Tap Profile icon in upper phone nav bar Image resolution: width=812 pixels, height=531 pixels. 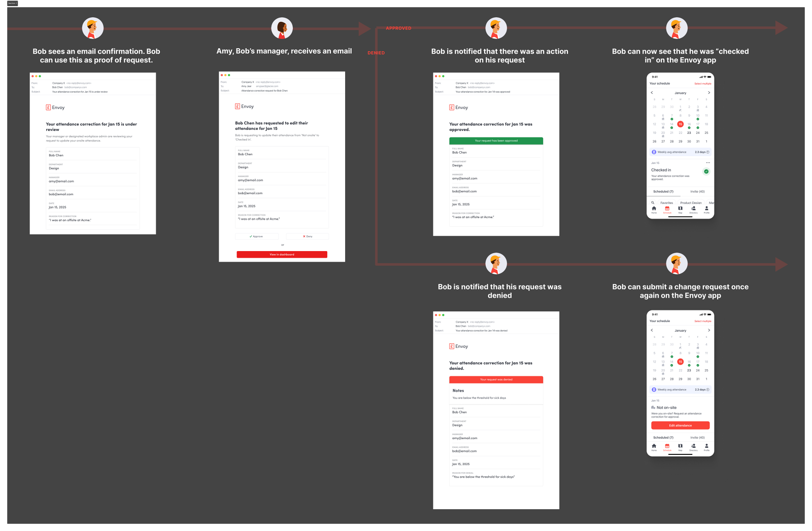pos(706,209)
